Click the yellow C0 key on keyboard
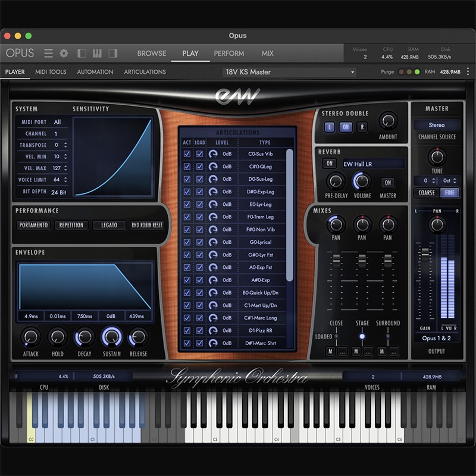This screenshot has height=476, width=476. (x=31, y=418)
